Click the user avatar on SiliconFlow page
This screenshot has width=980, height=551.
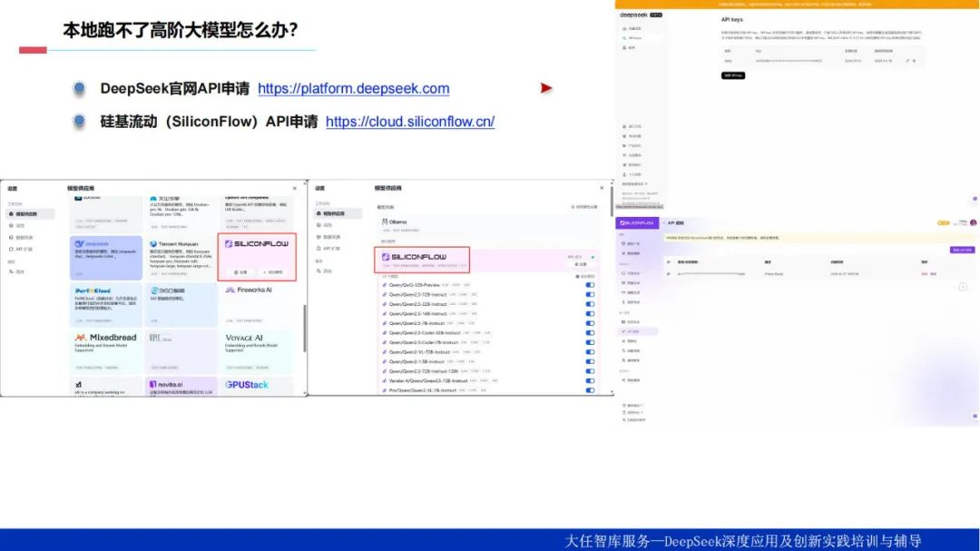973,222
